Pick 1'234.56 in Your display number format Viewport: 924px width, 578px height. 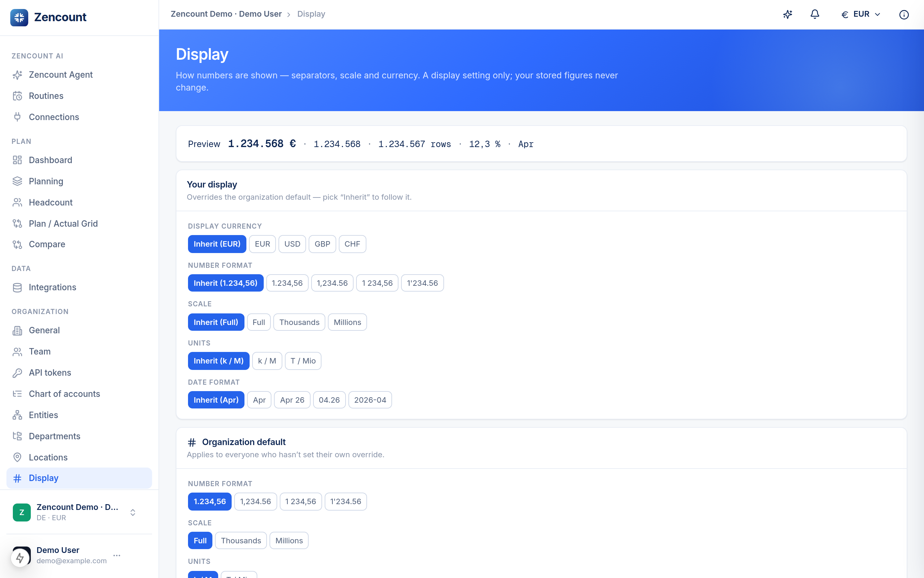tap(422, 283)
